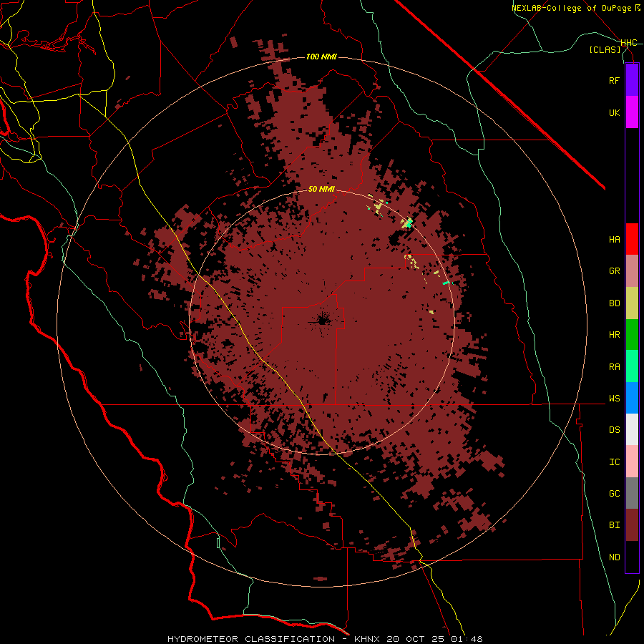Image resolution: width=644 pixels, height=644 pixels.
Task: Click the ND black legend swatch
Action: [x=632, y=557]
